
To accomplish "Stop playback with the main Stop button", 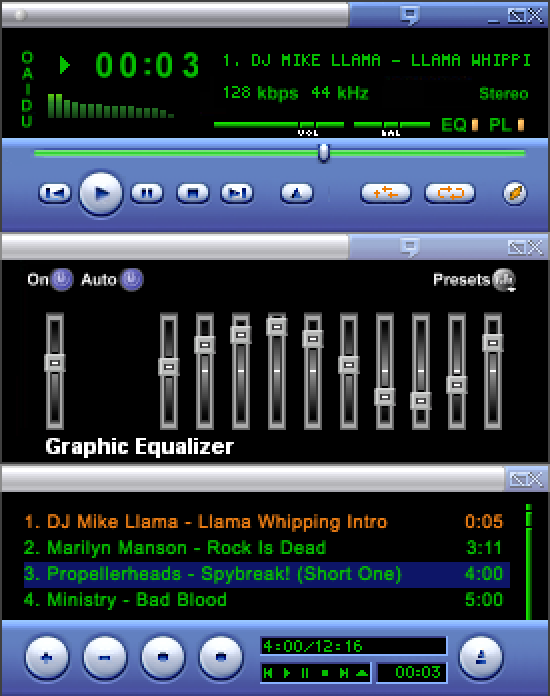I will pyautogui.click(x=193, y=193).
